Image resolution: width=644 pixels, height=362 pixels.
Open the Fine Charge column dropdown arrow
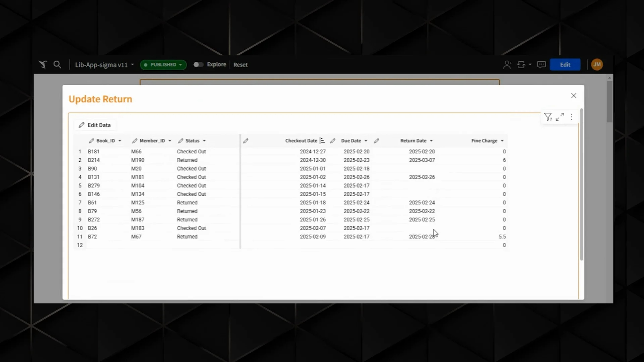(502, 141)
